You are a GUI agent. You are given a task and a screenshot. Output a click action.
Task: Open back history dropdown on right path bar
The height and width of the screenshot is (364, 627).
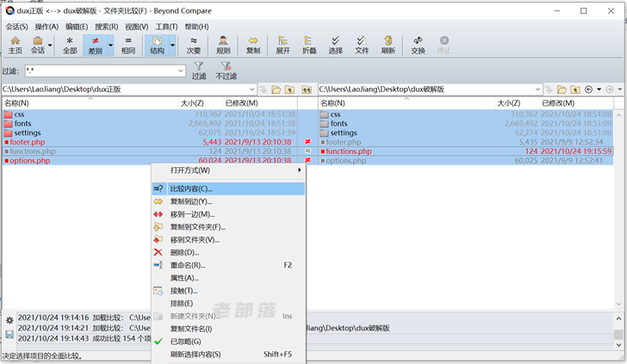click(x=599, y=89)
